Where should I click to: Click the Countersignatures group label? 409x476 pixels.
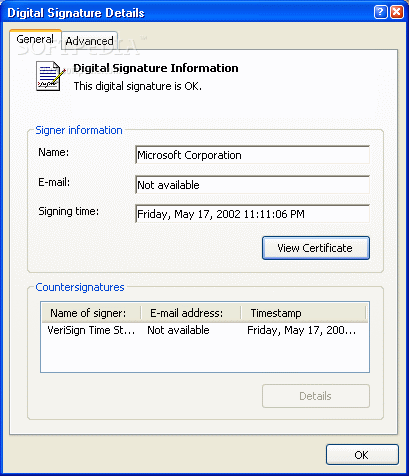click(x=80, y=287)
